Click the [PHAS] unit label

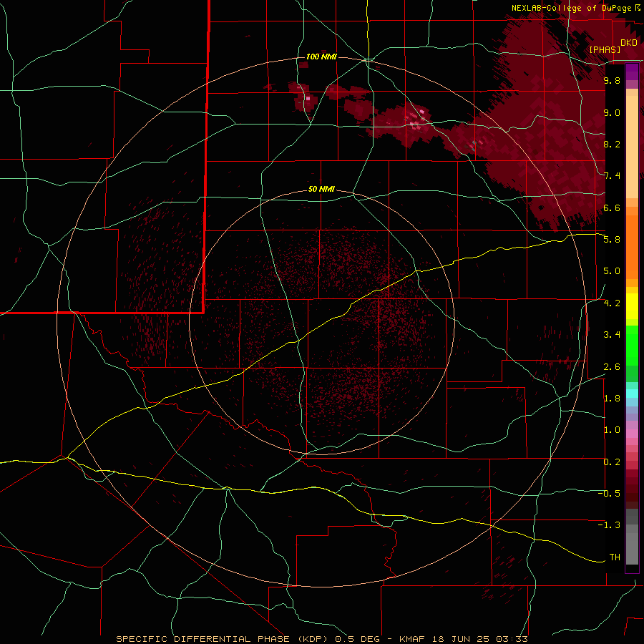point(605,49)
